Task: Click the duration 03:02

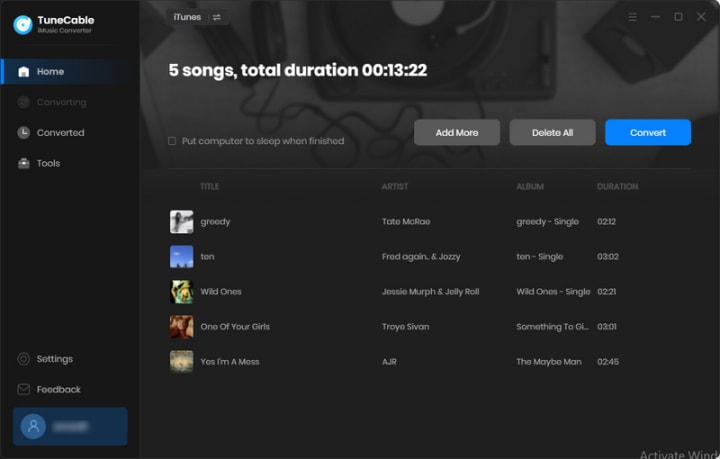Action: (608, 257)
